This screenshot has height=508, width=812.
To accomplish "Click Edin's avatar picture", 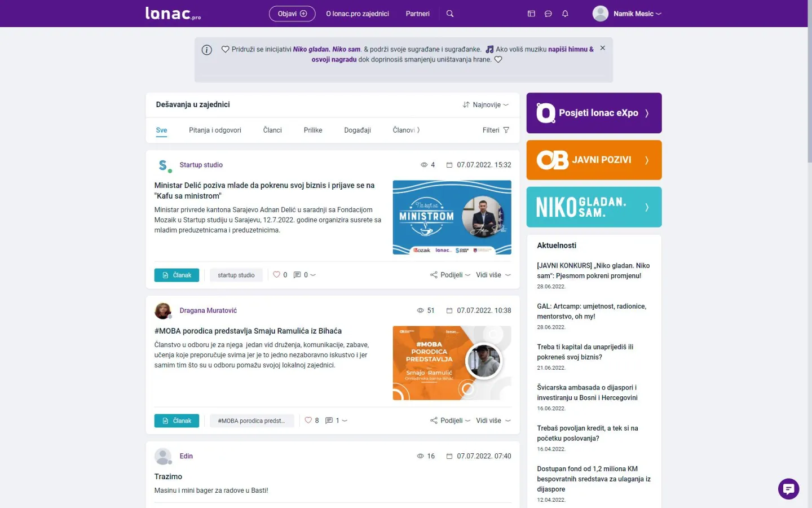I will pyautogui.click(x=163, y=456).
